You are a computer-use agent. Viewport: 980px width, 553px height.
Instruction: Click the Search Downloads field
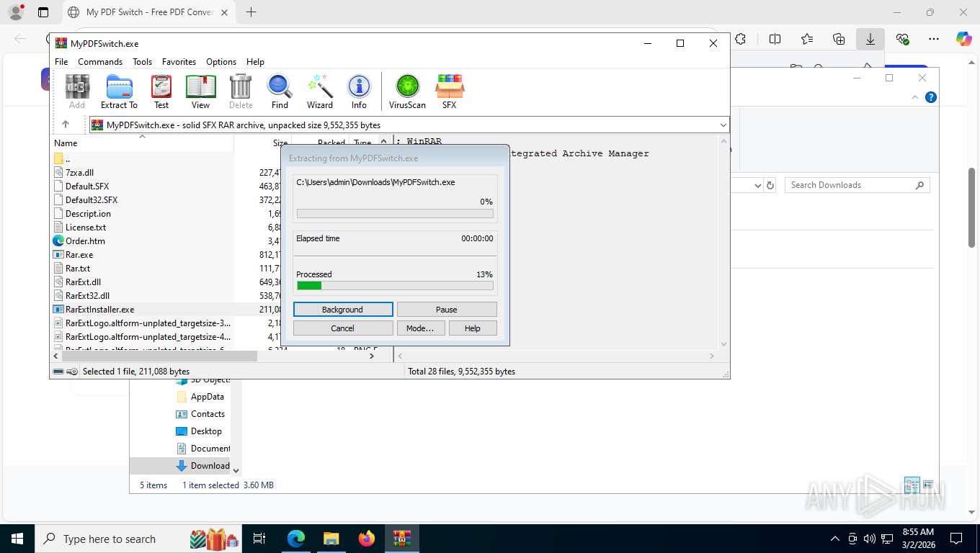tap(857, 185)
